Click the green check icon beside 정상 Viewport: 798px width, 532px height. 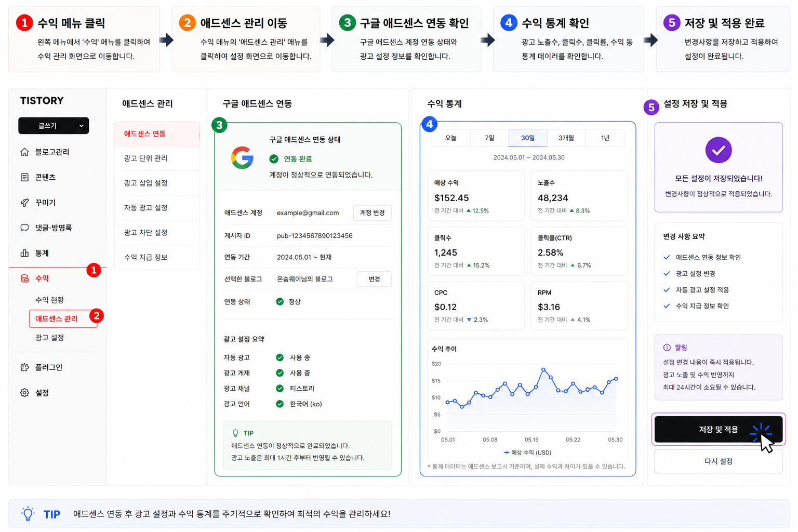click(x=280, y=301)
